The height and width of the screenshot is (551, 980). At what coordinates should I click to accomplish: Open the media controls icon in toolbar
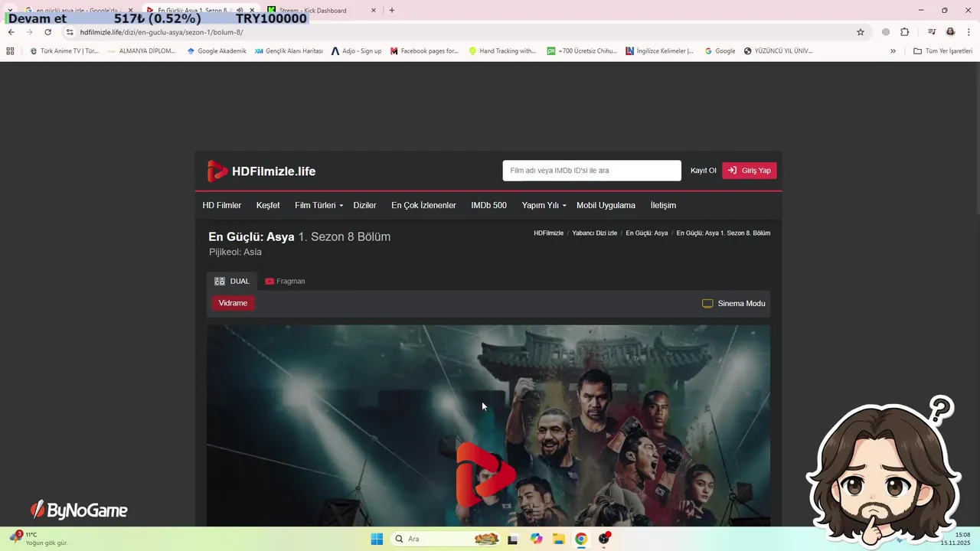tap(932, 32)
